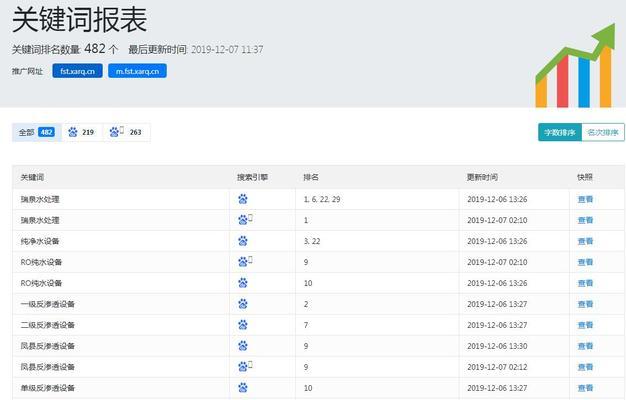Viewport: 626px width, 400px height.
Task: Click 查看 link in 一级反渗透设备 row
Action: 585,304
